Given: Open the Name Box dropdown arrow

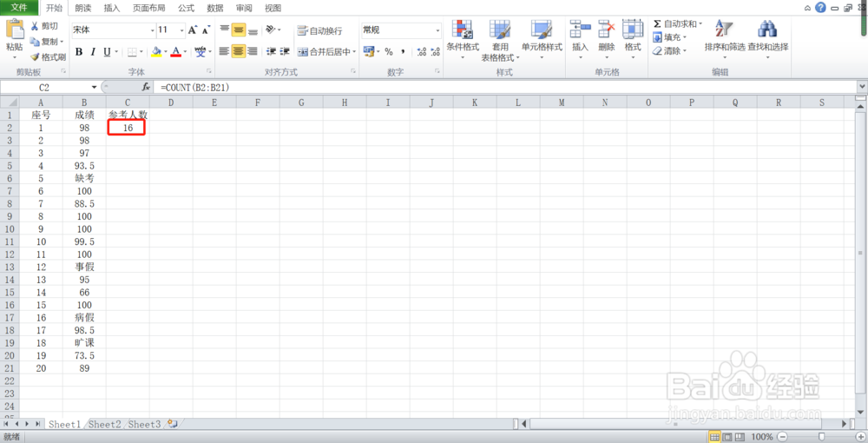Looking at the screenshot, I should pyautogui.click(x=94, y=87).
